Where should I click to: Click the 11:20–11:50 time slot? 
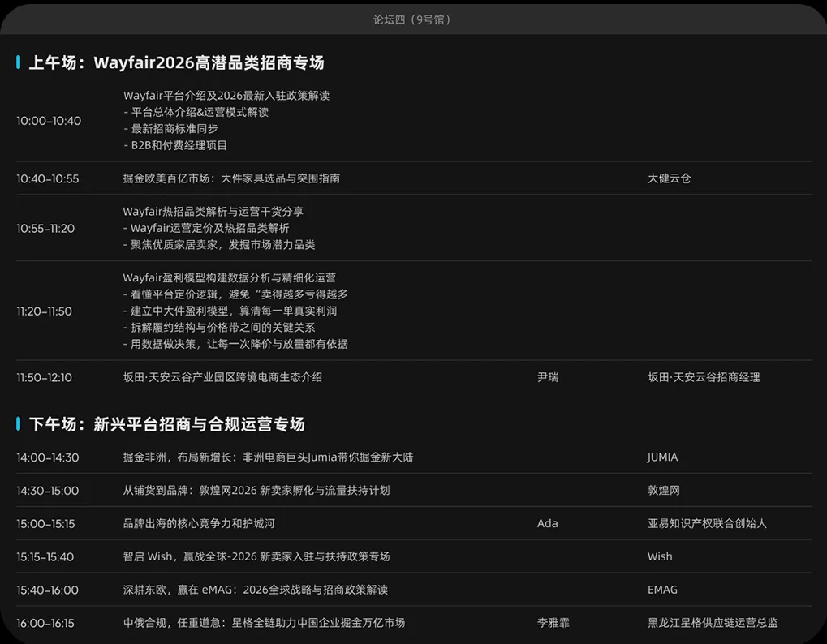(45, 311)
